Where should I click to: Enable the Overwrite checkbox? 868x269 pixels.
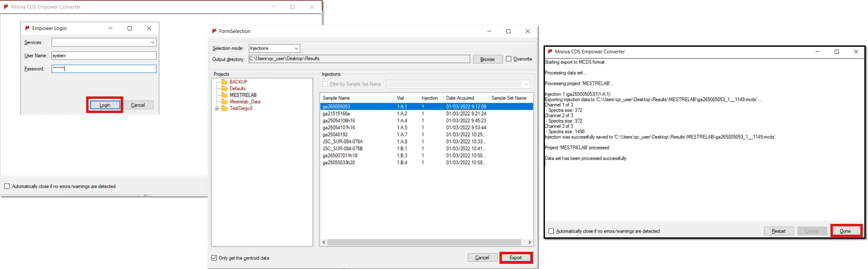(x=509, y=59)
